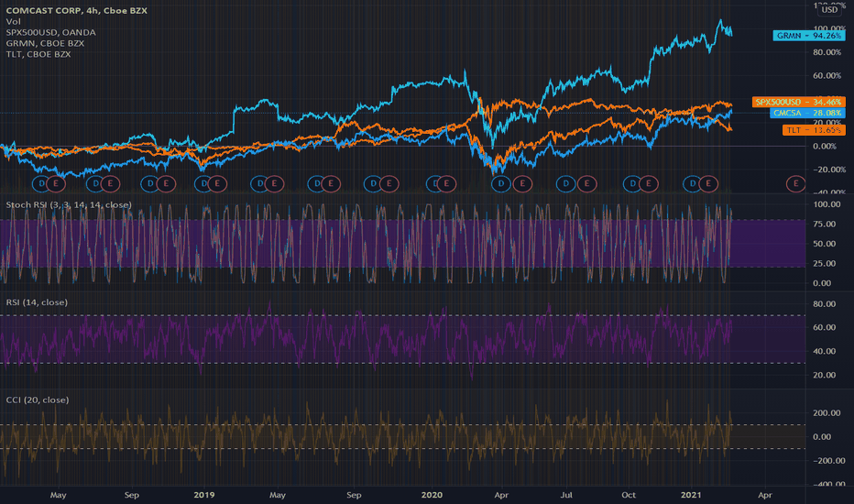Open the USD currency selector

(829, 10)
